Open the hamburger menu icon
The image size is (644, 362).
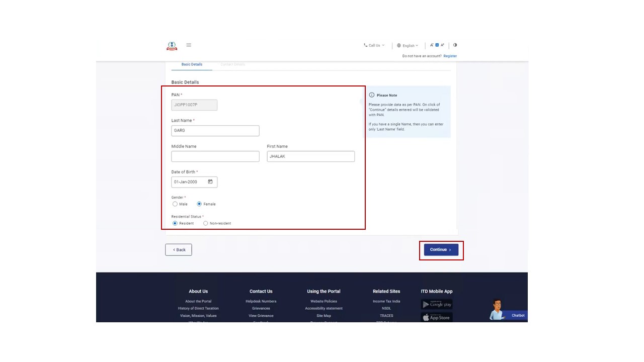click(x=189, y=45)
